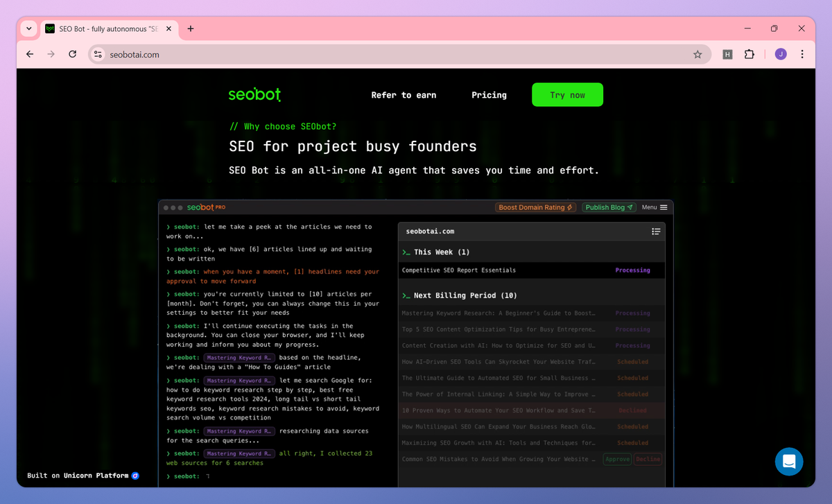
Task: Click the seobot logo in the navigation bar
Action: click(x=254, y=95)
